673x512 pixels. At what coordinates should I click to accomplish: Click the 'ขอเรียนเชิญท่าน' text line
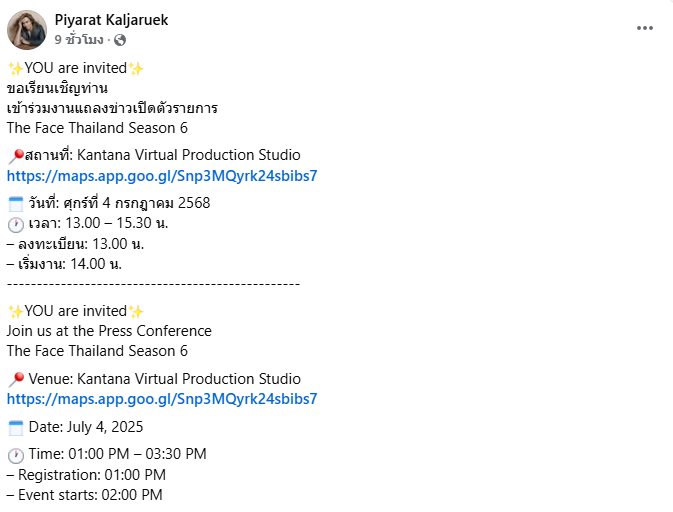pyautogui.click(x=57, y=88)
